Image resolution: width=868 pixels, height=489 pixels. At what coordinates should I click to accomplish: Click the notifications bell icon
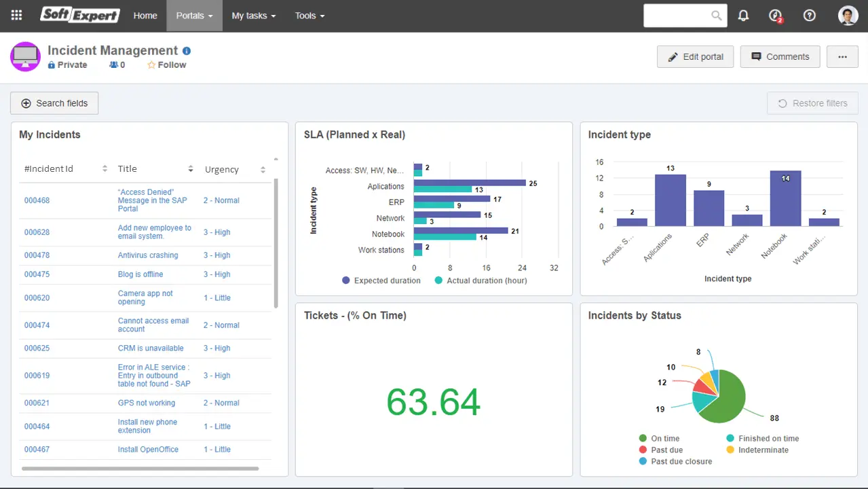coord(743,16)
